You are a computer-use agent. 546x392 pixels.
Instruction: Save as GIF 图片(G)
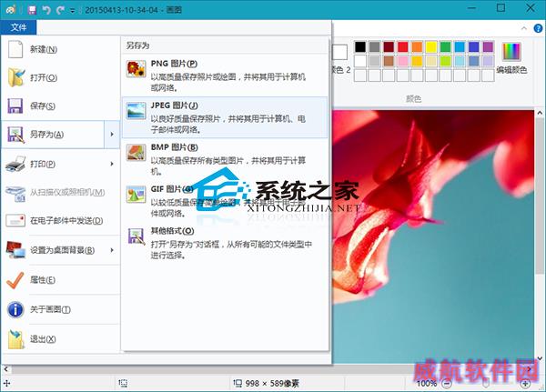225,201
